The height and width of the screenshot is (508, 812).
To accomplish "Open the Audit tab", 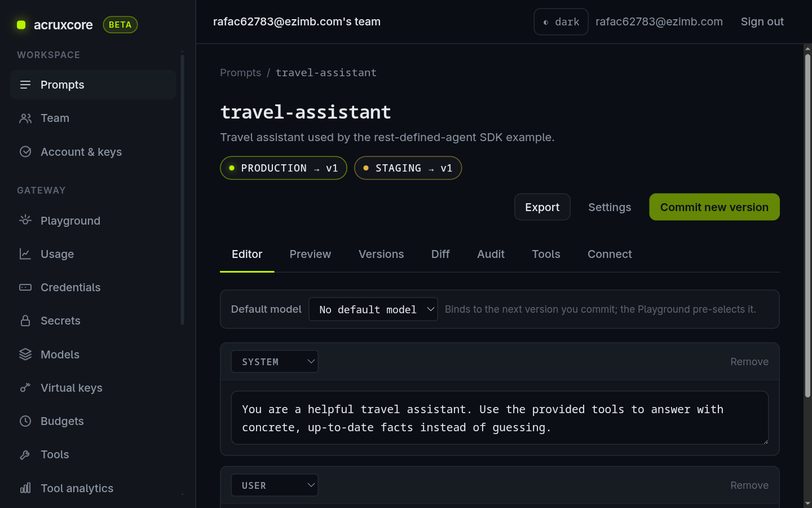I will 491,254.
